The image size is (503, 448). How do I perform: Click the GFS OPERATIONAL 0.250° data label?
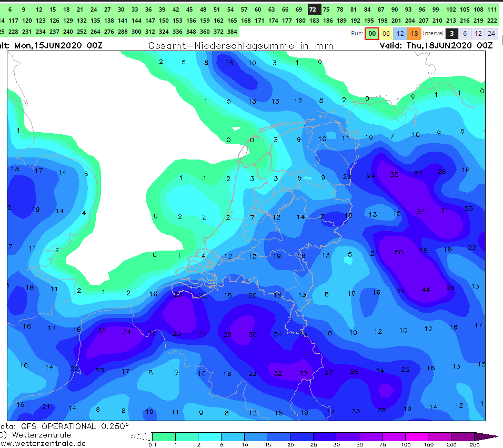pos(75,426)
